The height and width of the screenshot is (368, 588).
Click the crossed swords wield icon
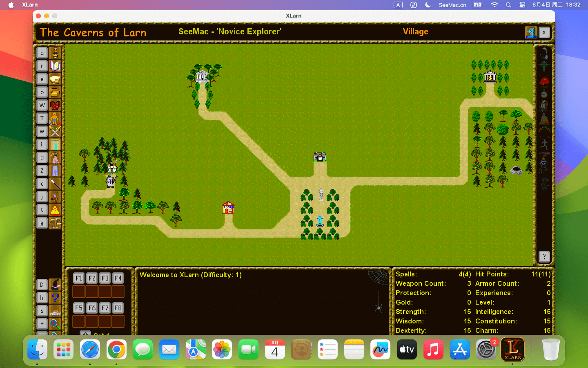click(x=55, y=131)
